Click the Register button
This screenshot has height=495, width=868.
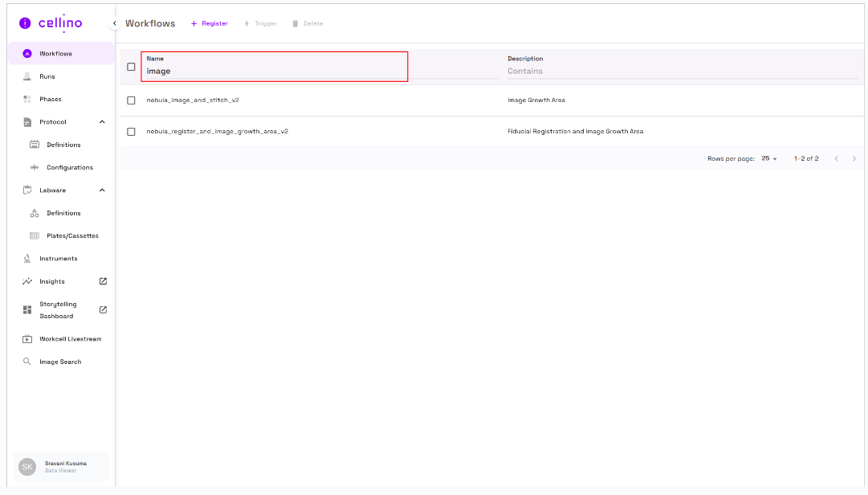(210, 23)
